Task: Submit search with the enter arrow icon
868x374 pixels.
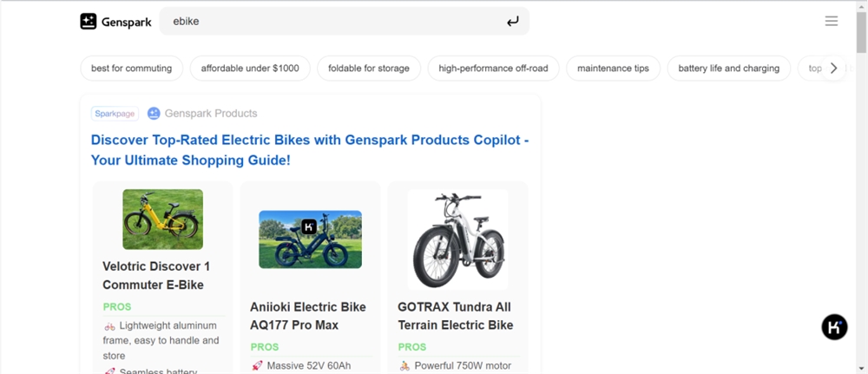Action: coord(513,22)
